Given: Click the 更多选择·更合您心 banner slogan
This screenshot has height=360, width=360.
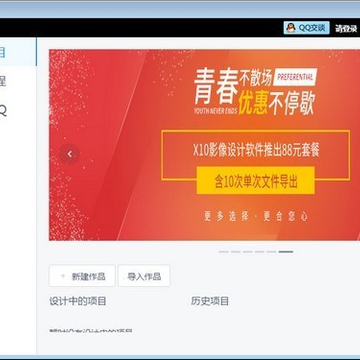Looking at the screenshot, I should coord(256,217).
